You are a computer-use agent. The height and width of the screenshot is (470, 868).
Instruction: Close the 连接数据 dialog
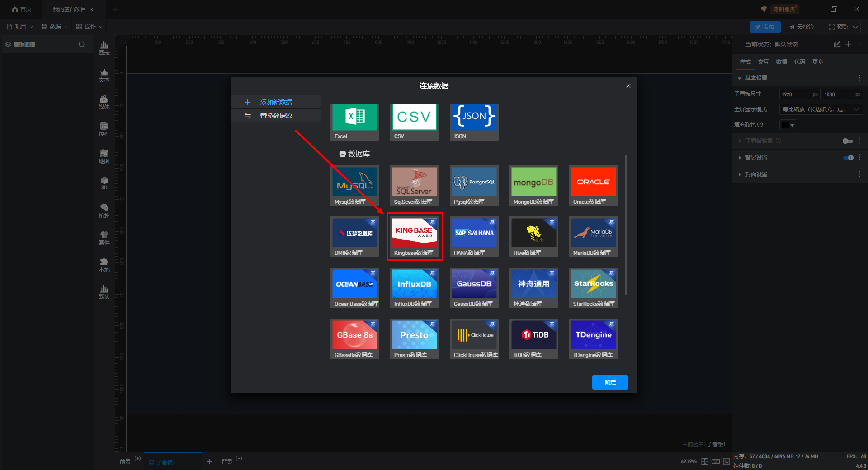628,86
